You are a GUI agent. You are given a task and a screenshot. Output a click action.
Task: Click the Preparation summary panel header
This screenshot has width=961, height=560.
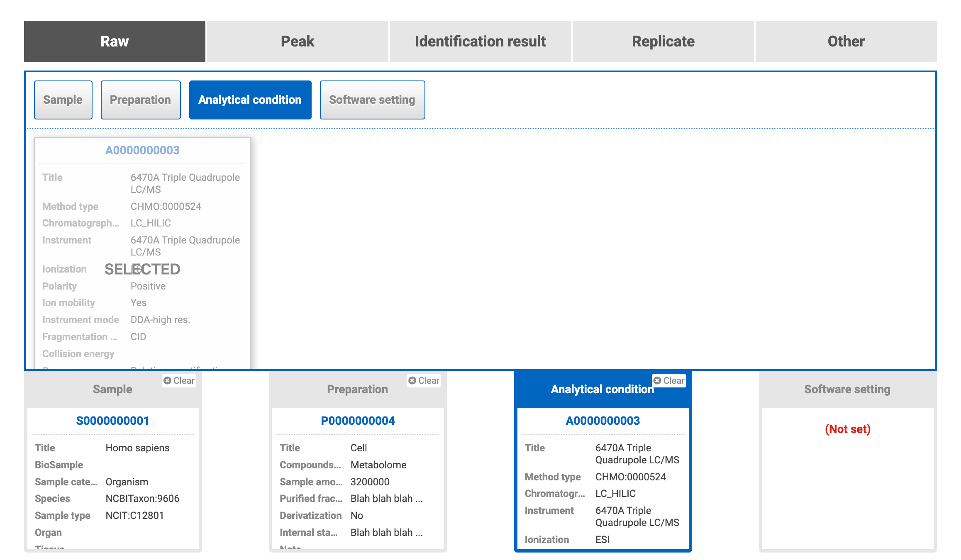click(x=357, y=389)
